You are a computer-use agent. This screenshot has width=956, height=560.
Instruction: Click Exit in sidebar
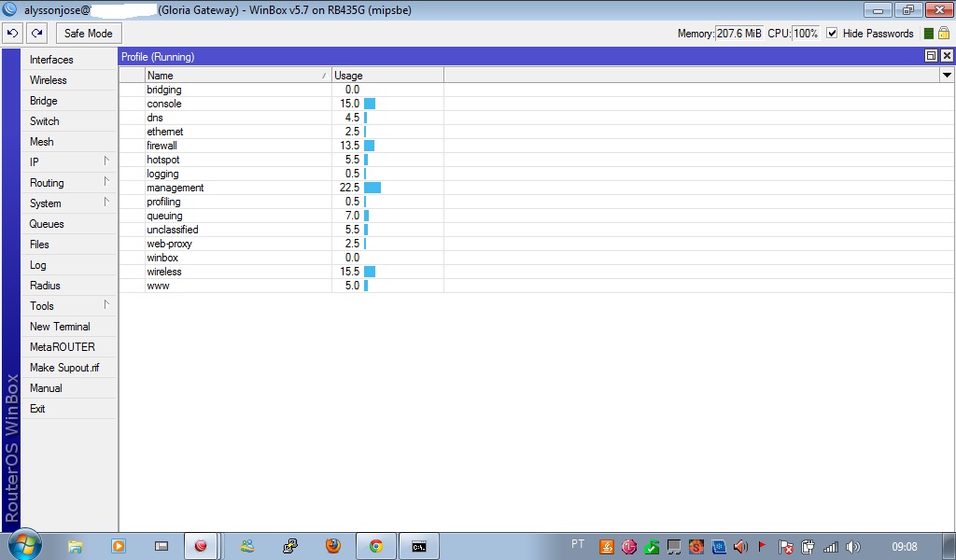coord(68,409)
